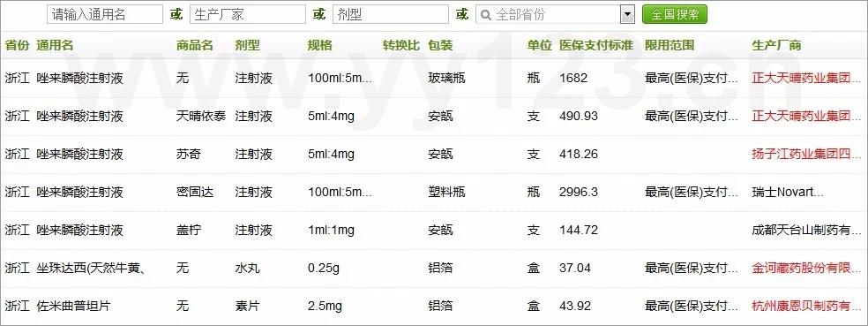Click the 天晴依泰 product name cell
Viewport: 868px width, 326px height.
click(201, 116)
